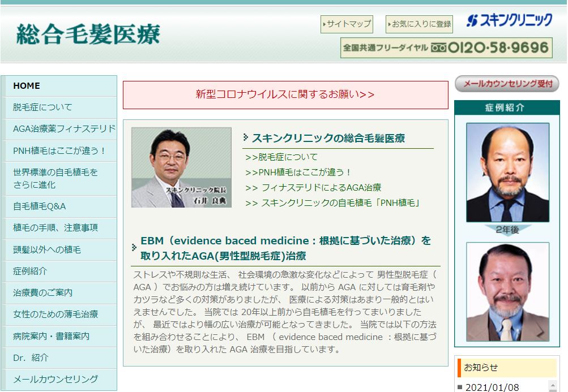Image resolution: width=568 pixels, height=392 pixels.
Task: Select 治療費のご案内 in the sidebar
Action: (42, 293)
